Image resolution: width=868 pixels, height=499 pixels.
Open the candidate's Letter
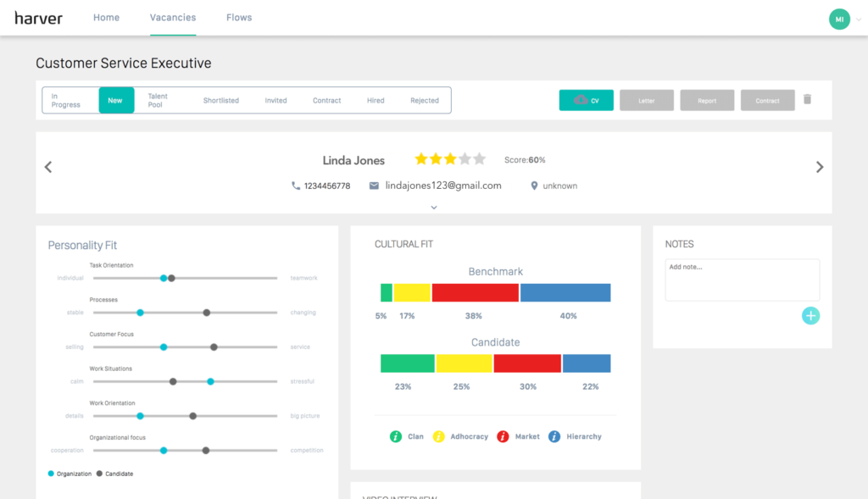pyautogui.click(x=646, y=100)
